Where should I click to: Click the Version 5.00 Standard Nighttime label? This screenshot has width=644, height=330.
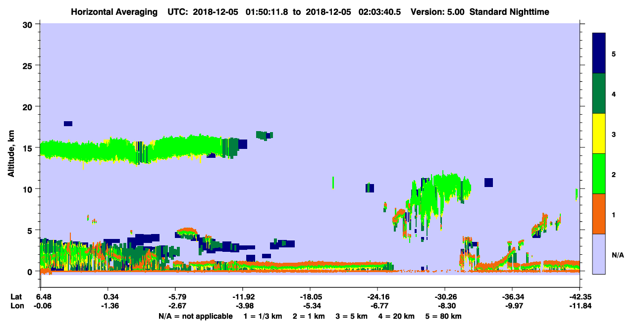click(x=480, y=11)
